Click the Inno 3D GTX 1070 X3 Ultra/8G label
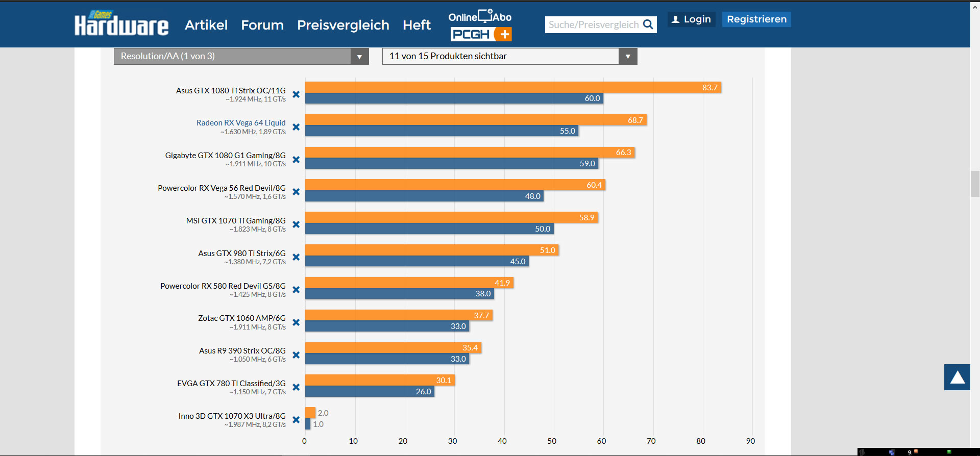980x456 pixels. (x=232, y=416)
